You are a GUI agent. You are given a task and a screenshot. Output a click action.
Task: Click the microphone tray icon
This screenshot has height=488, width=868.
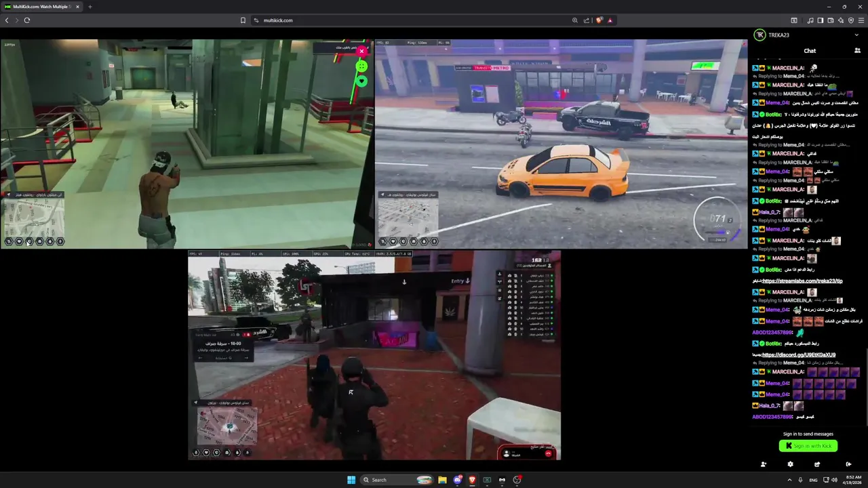click(801, 480)
